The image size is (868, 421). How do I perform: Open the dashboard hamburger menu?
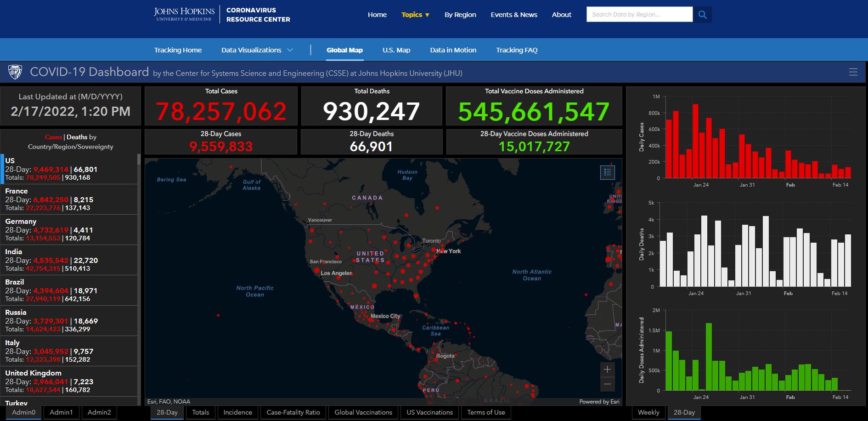[x=853, y=72]
